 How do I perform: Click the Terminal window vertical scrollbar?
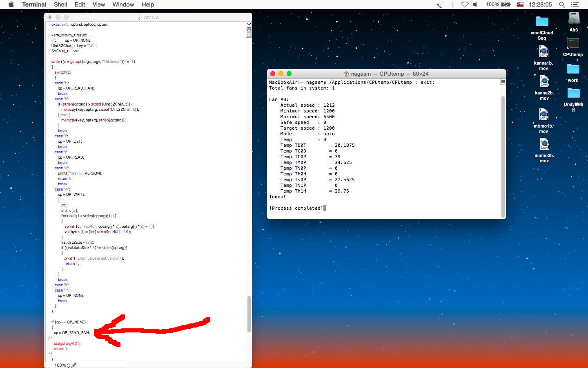click(x=503, y=156)
